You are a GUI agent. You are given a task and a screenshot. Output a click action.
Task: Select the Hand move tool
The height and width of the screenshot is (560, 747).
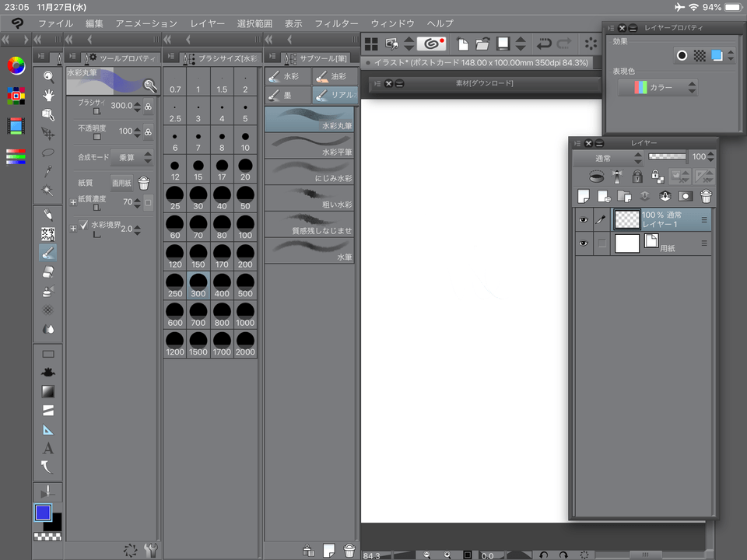[48, 95]
